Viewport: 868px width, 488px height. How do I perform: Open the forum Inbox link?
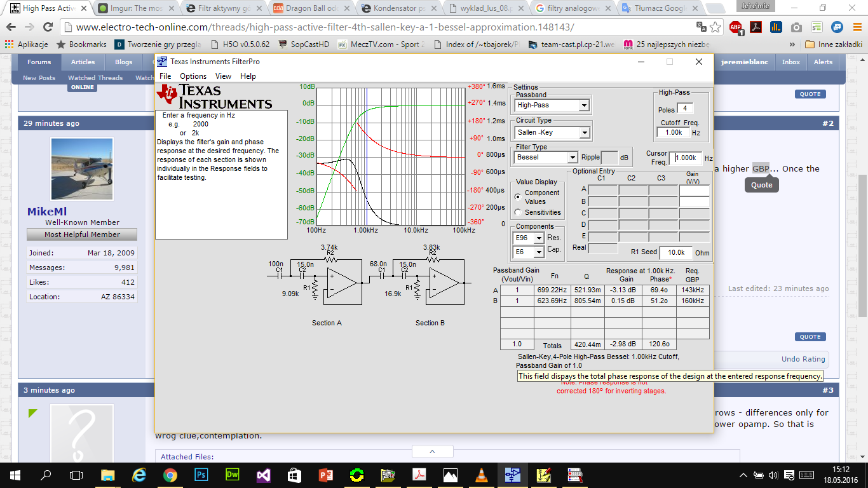pos(791,62)
